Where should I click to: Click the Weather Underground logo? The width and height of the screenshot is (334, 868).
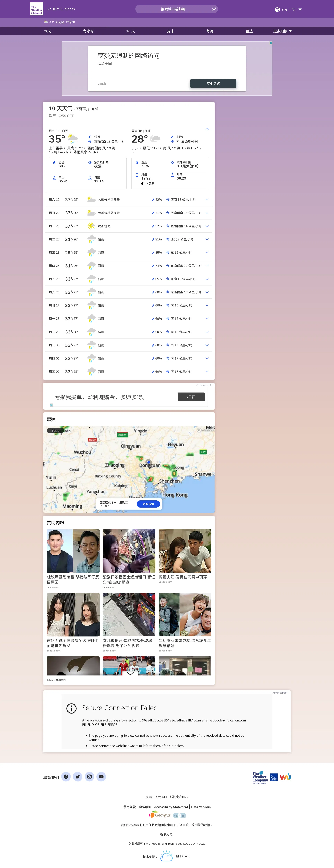pyautogui.click(x=285, y=777)
